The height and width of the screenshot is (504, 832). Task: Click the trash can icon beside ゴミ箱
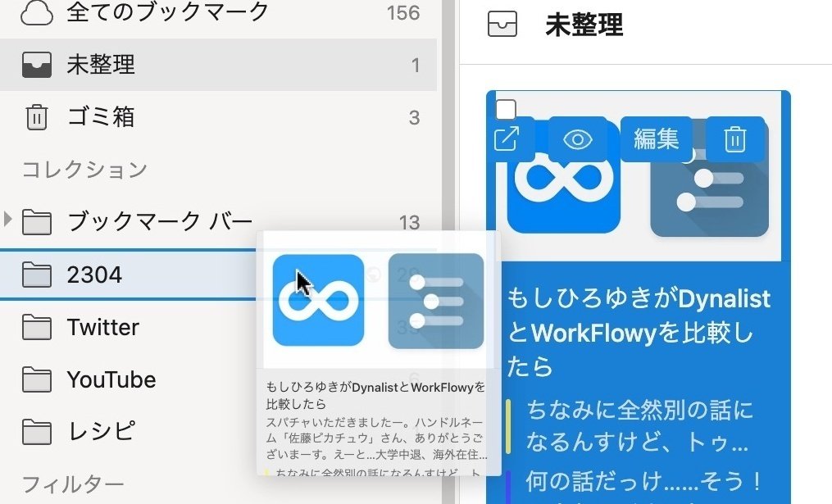point(37,116)
